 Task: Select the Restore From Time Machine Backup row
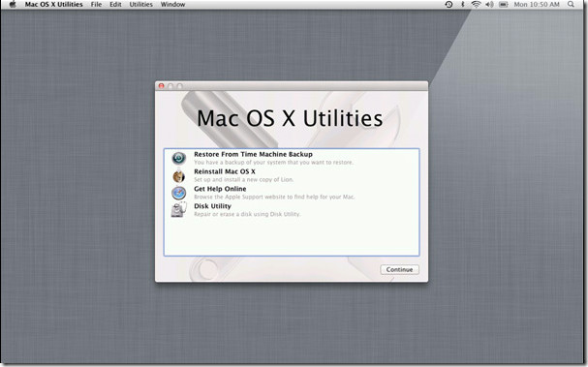coord(292,158)
